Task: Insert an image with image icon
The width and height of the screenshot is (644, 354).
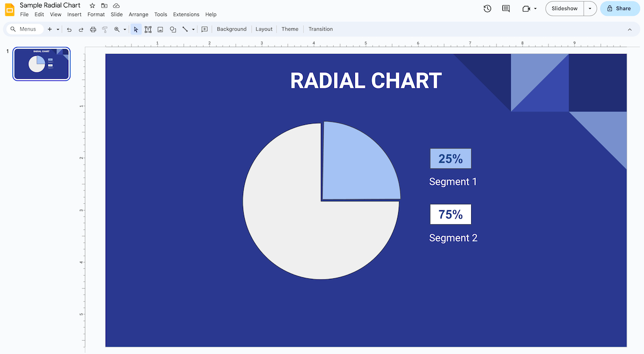Action: 160,29
